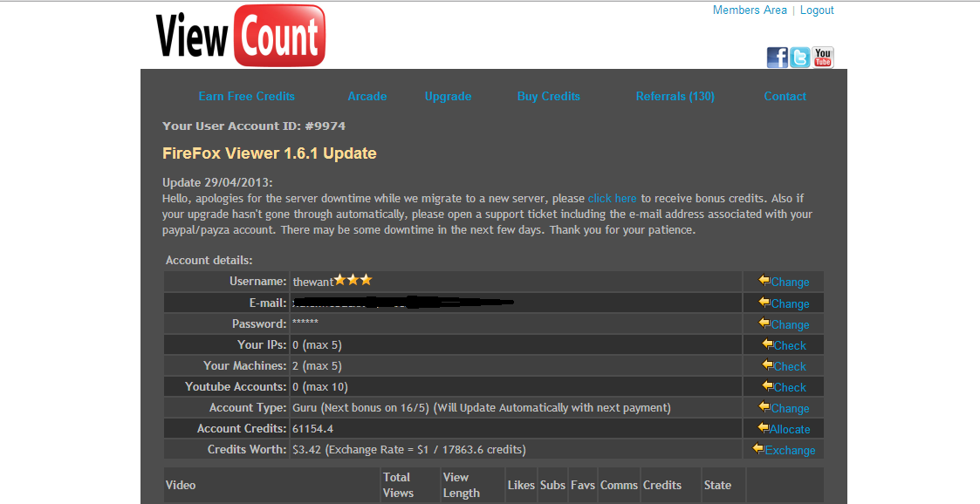The image size is (980, 504).
Task: View Referrals (130)
Action: coord(675,96)
